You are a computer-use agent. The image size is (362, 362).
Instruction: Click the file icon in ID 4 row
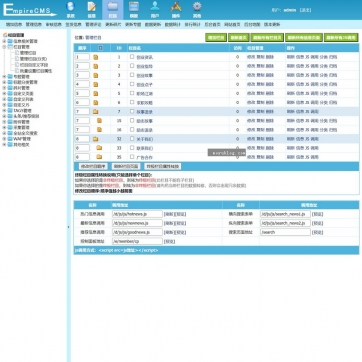(x=96, y=84)
